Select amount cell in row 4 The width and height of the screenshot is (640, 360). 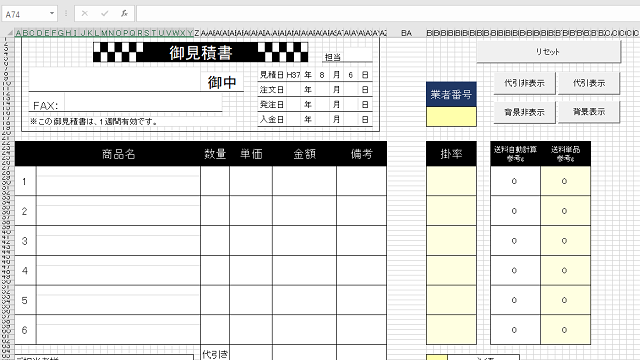click(304, 270)
